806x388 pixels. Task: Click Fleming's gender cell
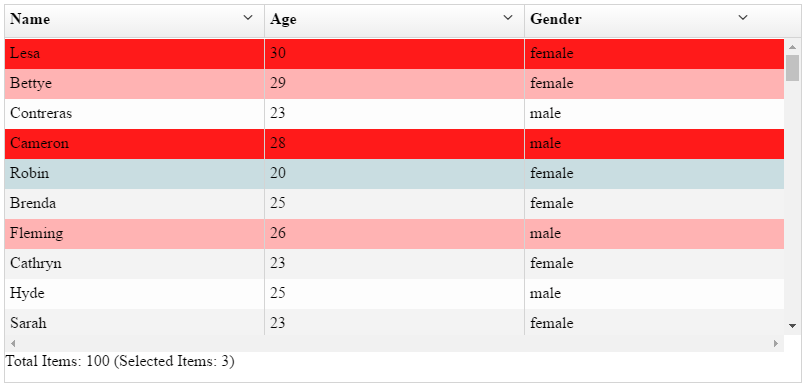[654, 234]
